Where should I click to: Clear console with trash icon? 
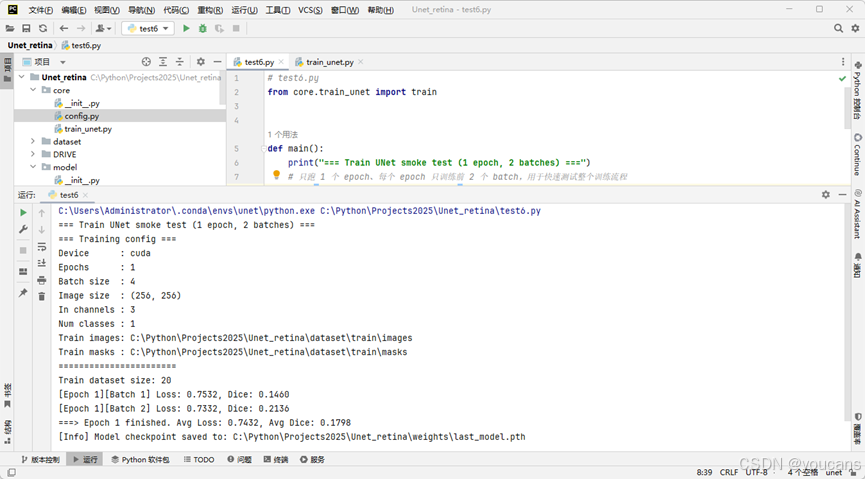[42, 297]
